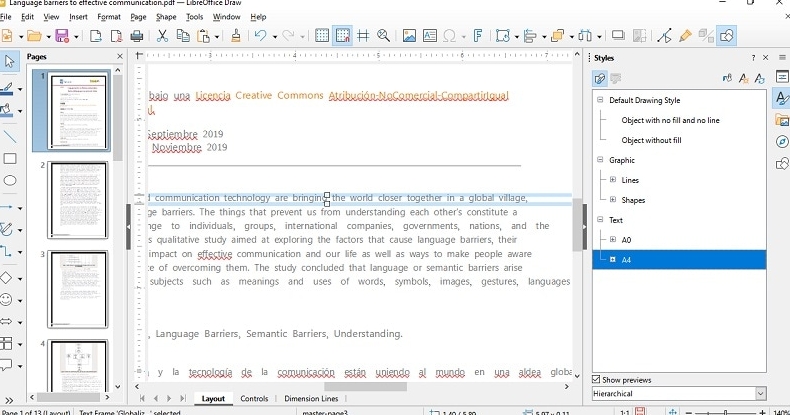Collapse the Graphic style category
This screenshot has height=415, width=790.
click(599, 160)
